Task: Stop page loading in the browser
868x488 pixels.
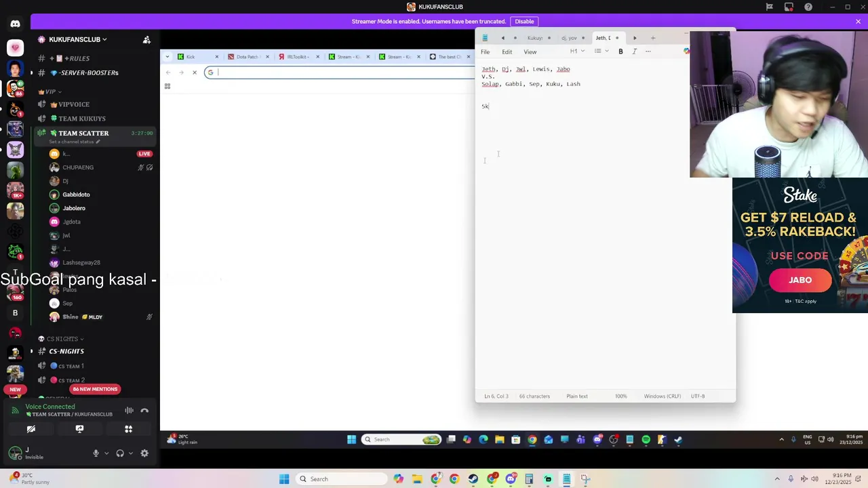Action: point(194,73)
